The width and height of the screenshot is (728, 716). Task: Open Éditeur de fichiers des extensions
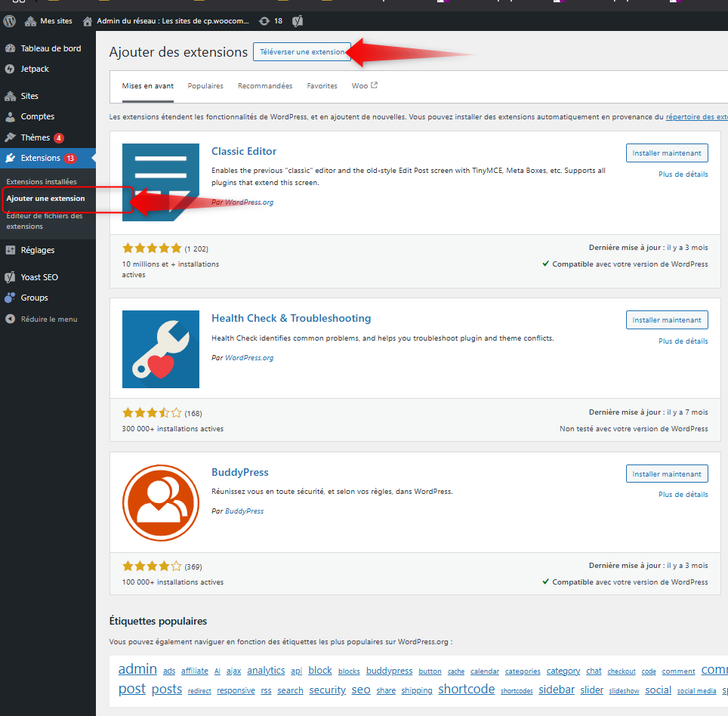[44, 221]
